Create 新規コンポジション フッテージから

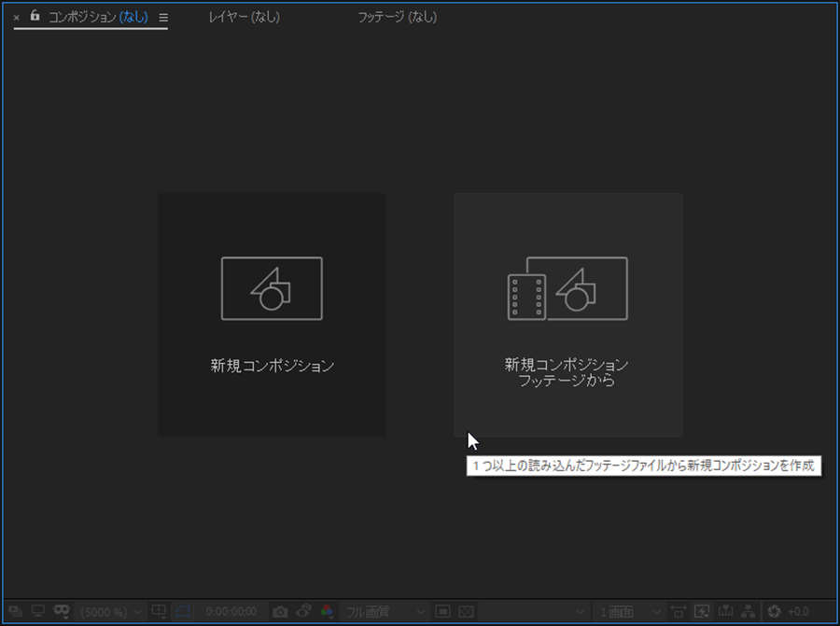(x=568, y=315)
